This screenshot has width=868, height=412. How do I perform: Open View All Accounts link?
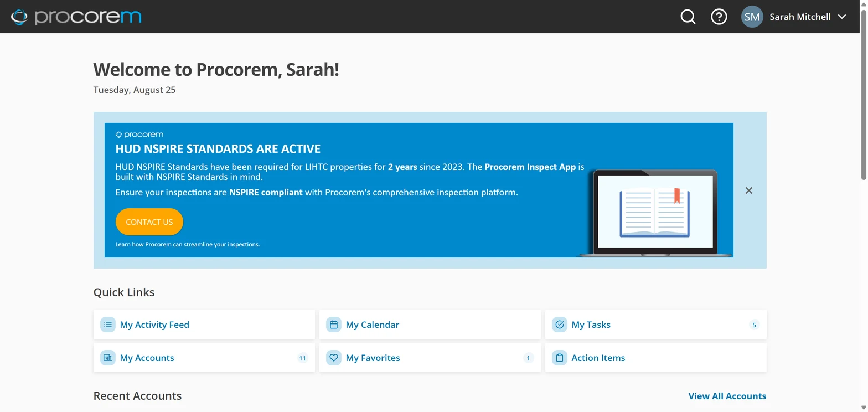tap(727, 396)
